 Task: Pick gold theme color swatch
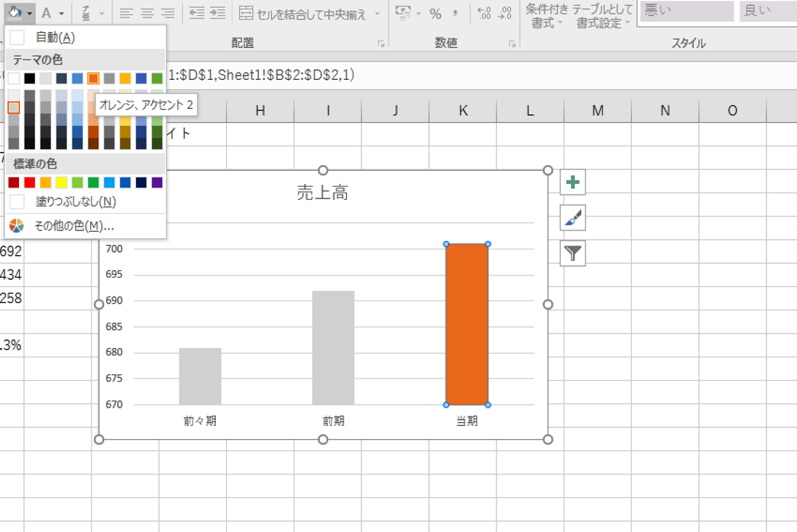click(x=125, y=78)
